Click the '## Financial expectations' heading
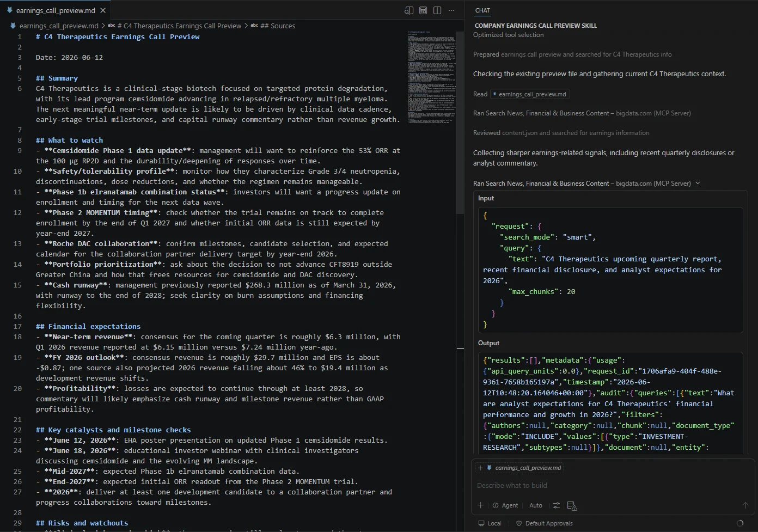Image resolution: width=758 pixels, height=532 pixels. coord(88,327)
